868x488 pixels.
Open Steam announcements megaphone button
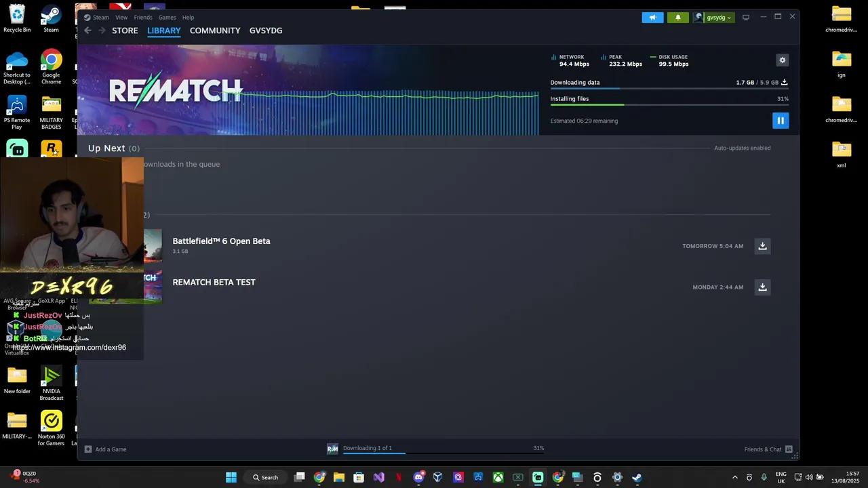pos(652,18)
